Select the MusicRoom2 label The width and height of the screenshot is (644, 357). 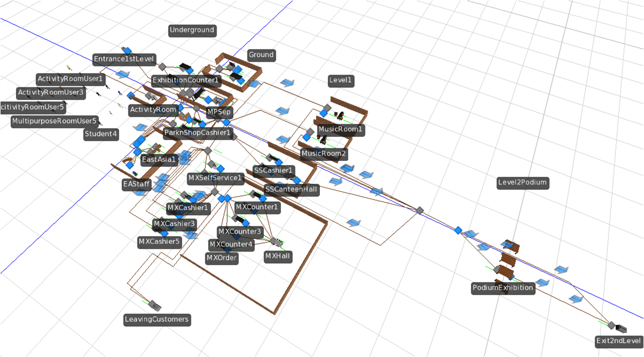pos(324,154)
